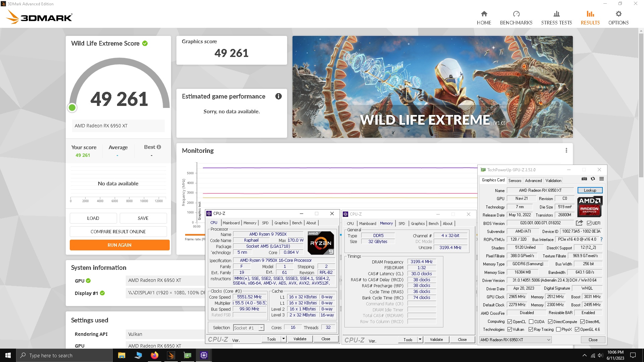The image size is (644, 362).
Task: Switch to Sensors tab in GPU-Z
Action: point(515,180)
